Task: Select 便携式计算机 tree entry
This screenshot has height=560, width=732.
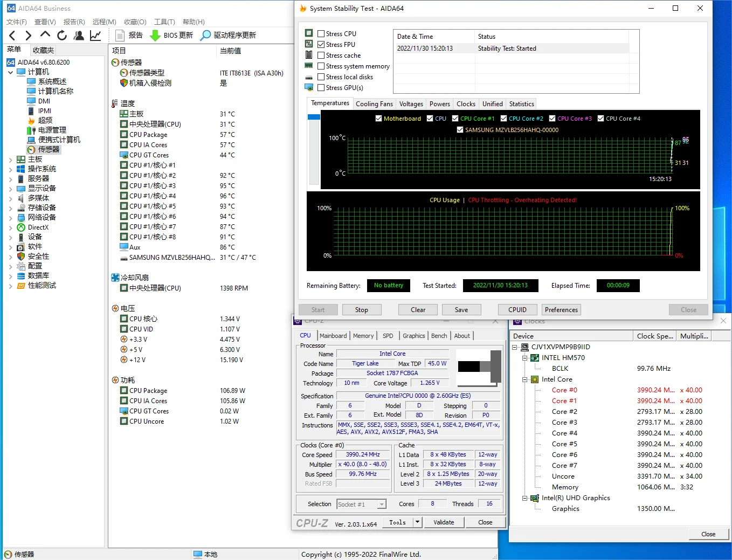Action: coord(59,140)
